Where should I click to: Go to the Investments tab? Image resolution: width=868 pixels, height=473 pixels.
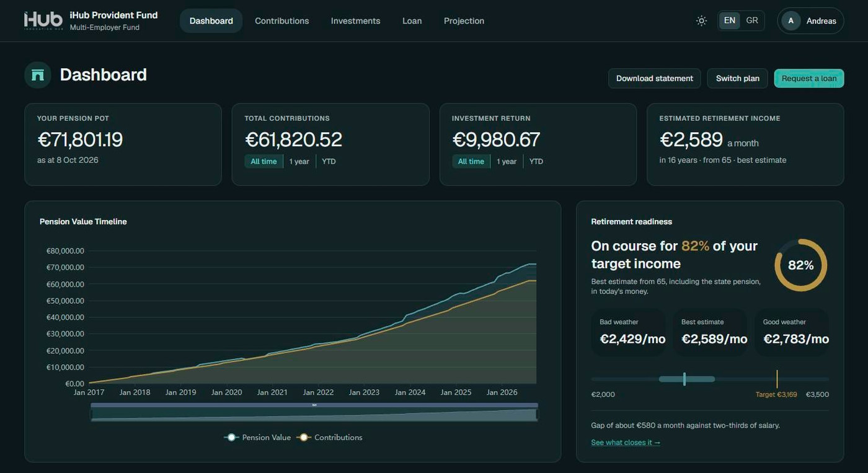(x=355, y=20)
